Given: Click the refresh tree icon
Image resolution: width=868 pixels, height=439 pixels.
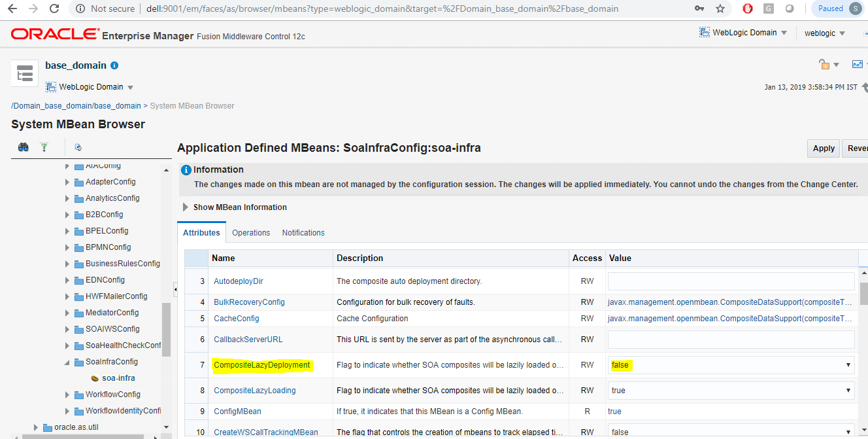Looking at the screenshot, I should pyautogui.click(x=78, y=147).
